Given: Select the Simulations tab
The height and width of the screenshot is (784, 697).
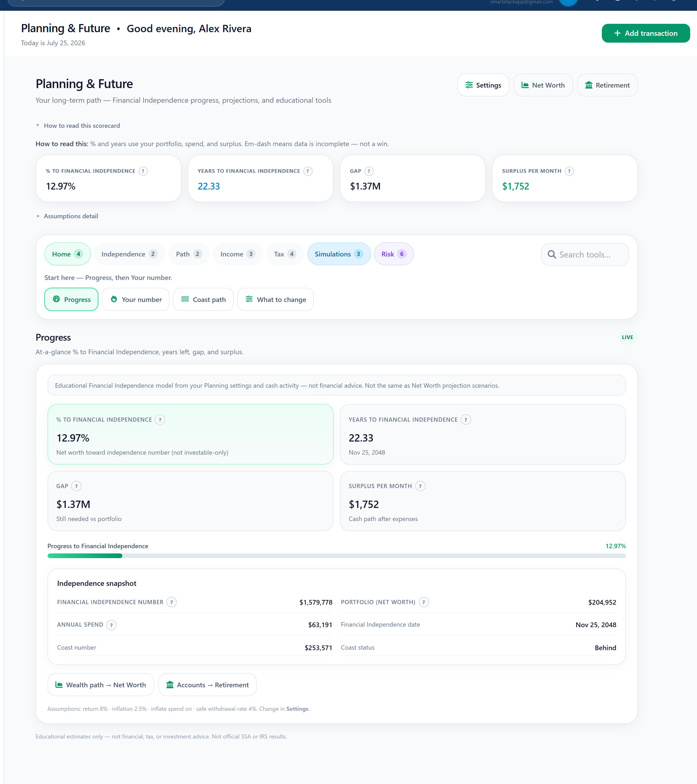Looking at the screenshot, I should [x=339, y=254].
